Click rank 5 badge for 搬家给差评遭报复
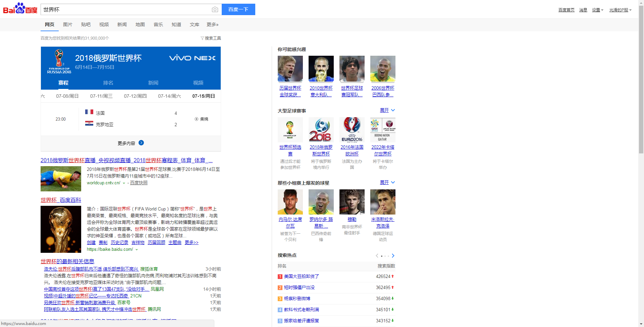The height and width of the screenshot is (327, 644). (280, 321)
